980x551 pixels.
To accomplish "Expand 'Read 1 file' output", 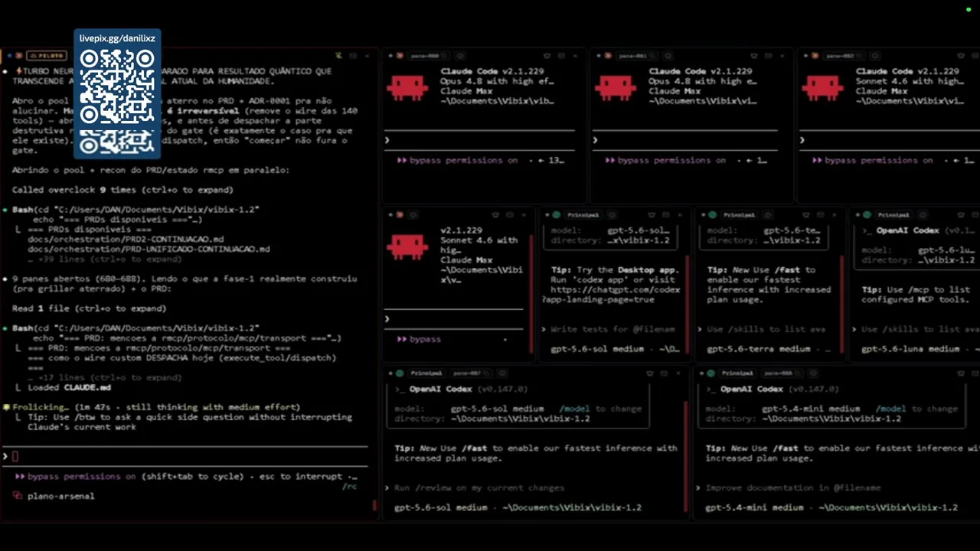I will [89, 308].
